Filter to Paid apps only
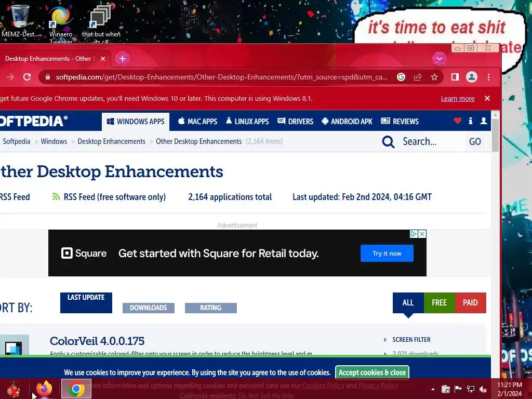The image size is (532, 399). (x=470, y=303)
